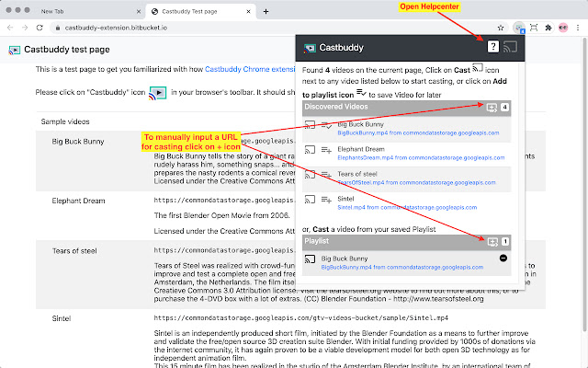Click the Discovered Videos count badge 4
The image size is (588, 368).
tap(504, 108)
